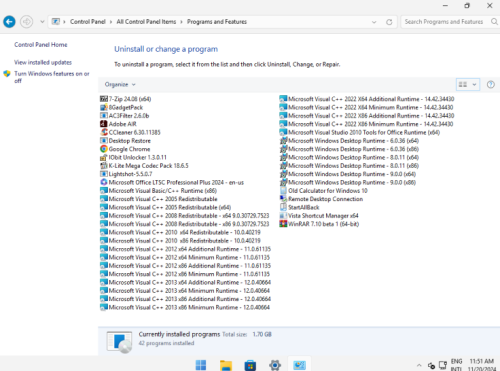Select Remote Desktop Connection icon
Image resolution: width=500 pixels, height=371 pixels.
pos(283,199)
